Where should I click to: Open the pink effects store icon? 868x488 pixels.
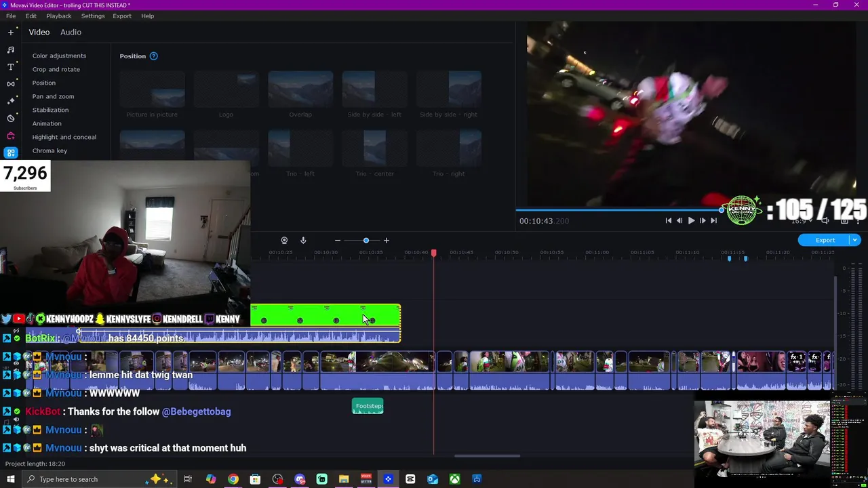[x=11, y=136]
